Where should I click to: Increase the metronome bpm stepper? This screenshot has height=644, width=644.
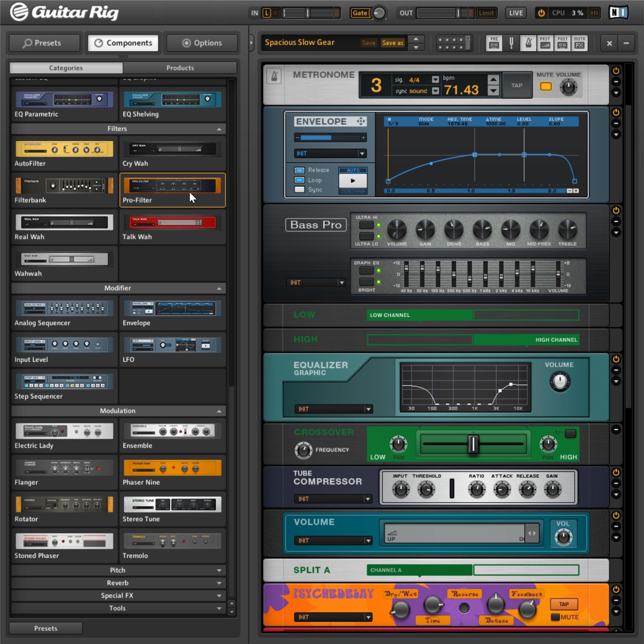pos(493,79)
